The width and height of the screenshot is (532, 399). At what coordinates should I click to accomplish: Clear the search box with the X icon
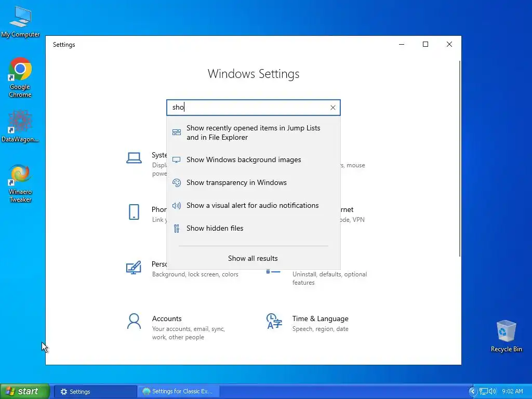pyautogui.click(x=333, y=108)
